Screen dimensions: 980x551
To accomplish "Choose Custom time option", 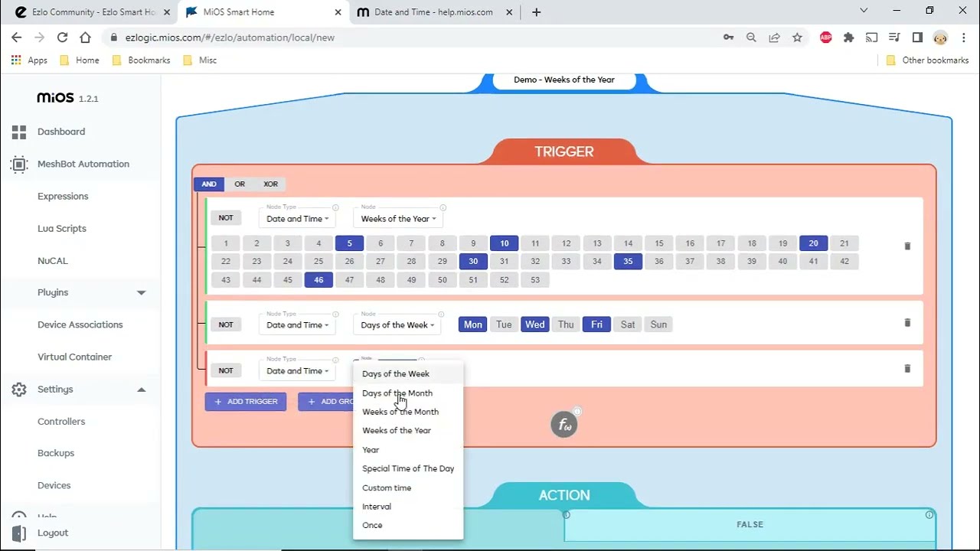I will coord(408,487).
